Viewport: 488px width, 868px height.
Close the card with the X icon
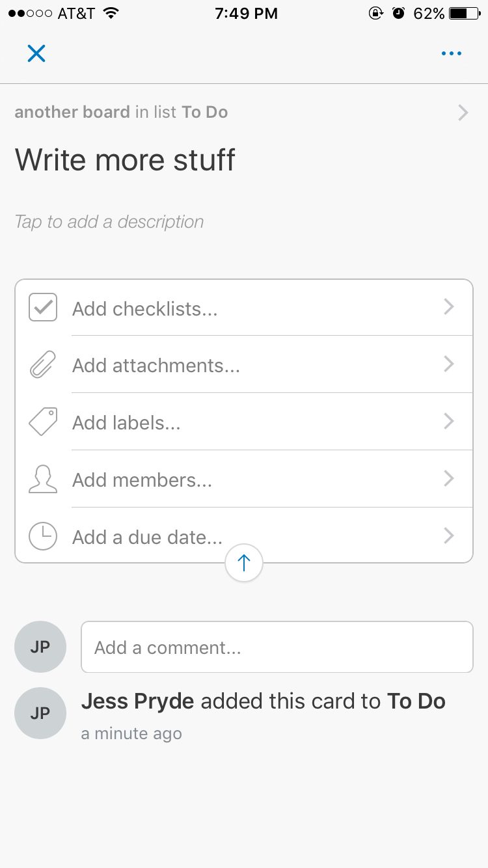point(36,53)
